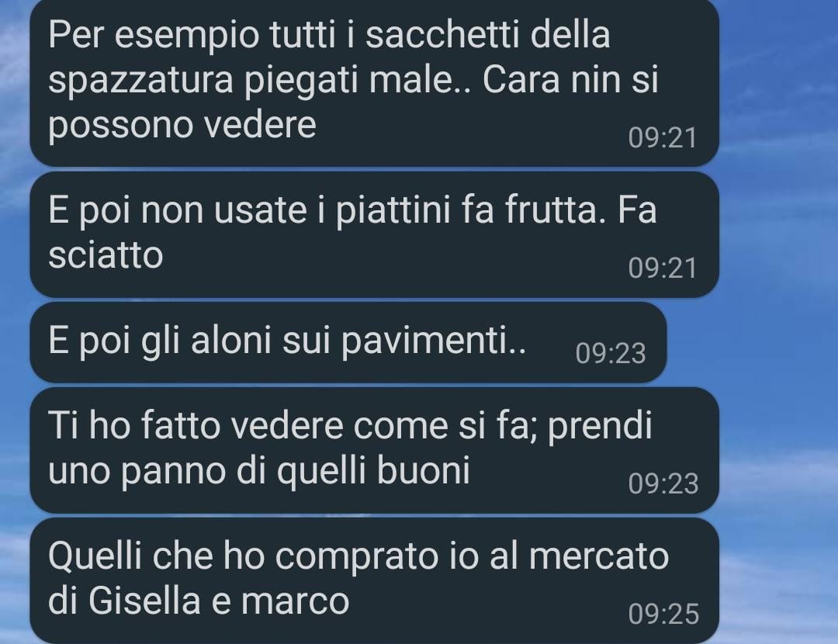838x644 pixels.
Task: Tap the words "quelli buoni"
Action: click(x=373, y=471)
